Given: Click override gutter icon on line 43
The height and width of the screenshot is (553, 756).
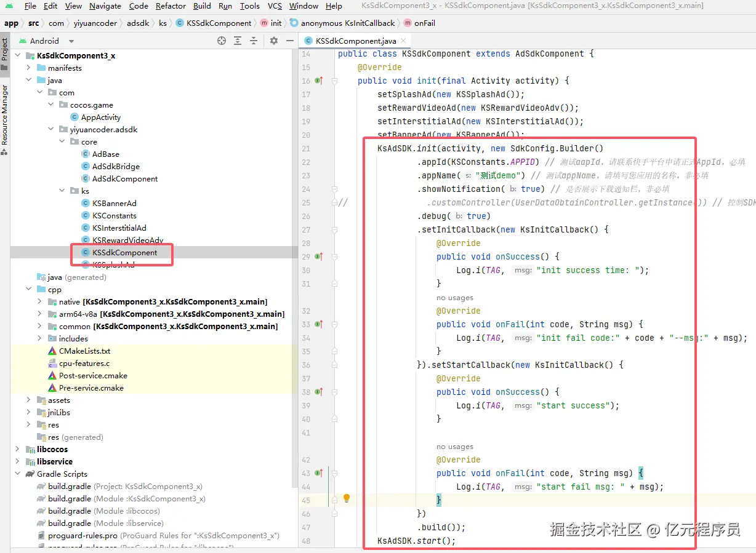Looking at the screenshot, I should point(319,473).
